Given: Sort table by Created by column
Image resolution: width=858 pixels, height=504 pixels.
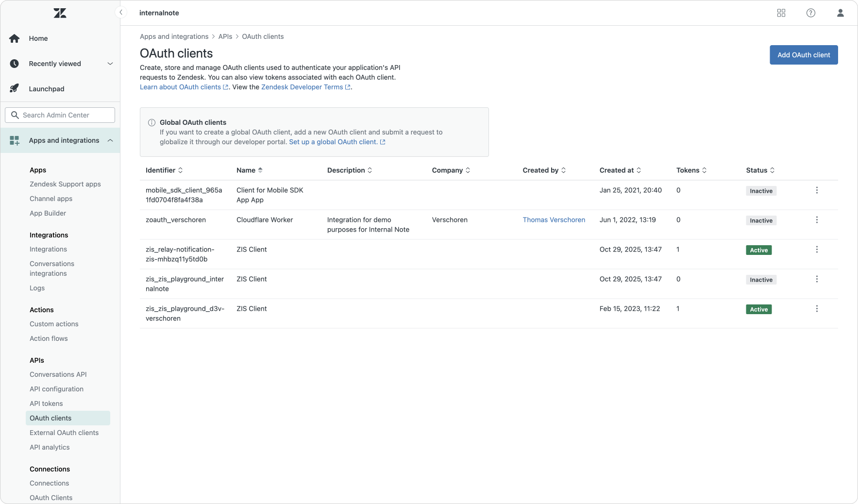Looking at the screenshot, I should (544, 170).
